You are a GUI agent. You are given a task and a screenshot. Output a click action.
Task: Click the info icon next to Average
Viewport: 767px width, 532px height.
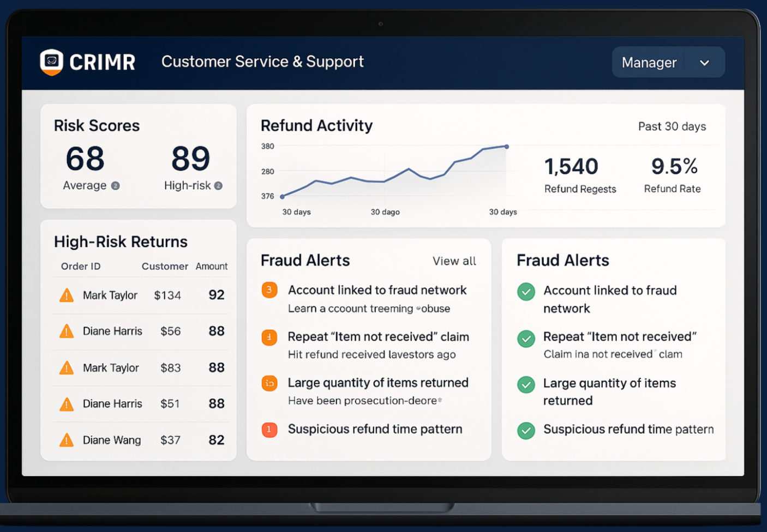pyautogui.click(x=115, y=186)
